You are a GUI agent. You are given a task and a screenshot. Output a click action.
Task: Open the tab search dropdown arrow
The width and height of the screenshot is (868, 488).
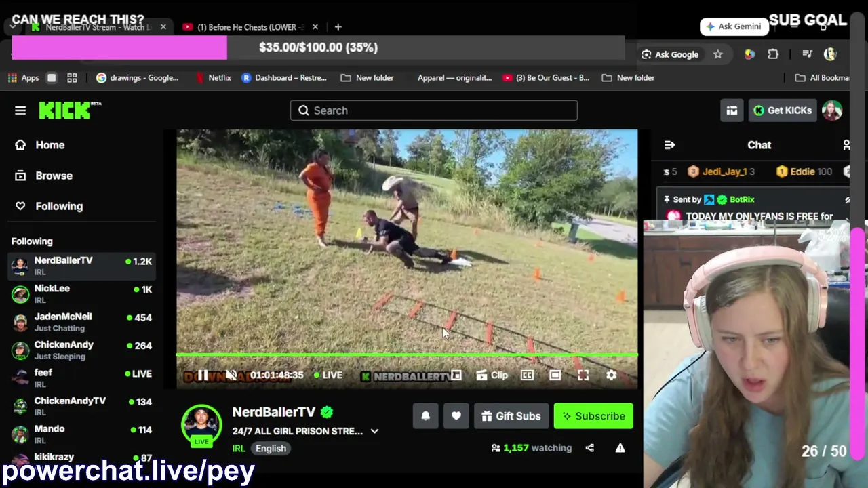13,27
